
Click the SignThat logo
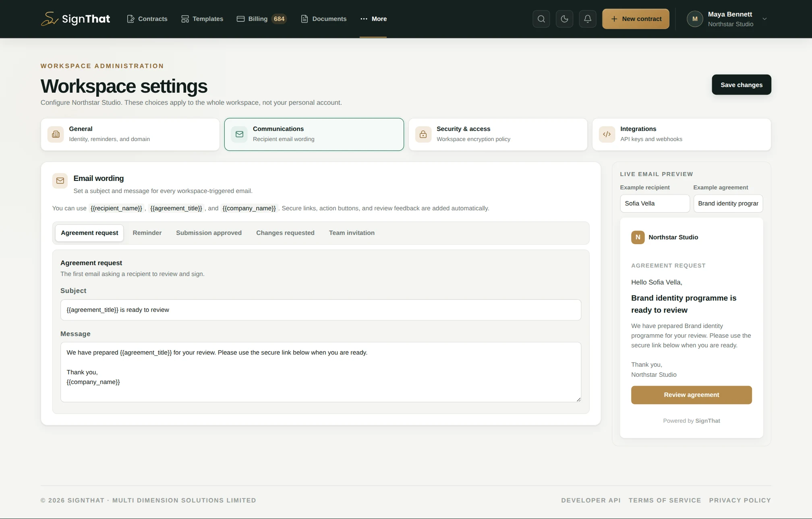coord(75,19)
